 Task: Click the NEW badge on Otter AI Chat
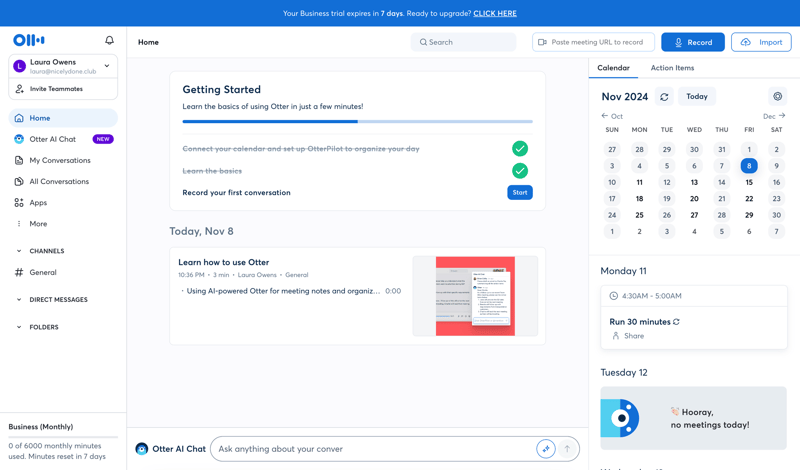pos(103,139)
